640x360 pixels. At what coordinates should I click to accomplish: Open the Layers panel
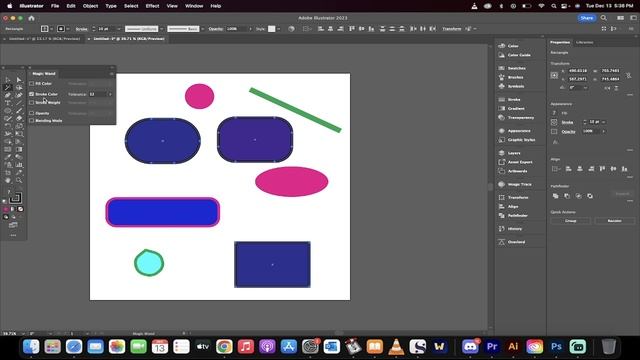(x=509, y=153)
